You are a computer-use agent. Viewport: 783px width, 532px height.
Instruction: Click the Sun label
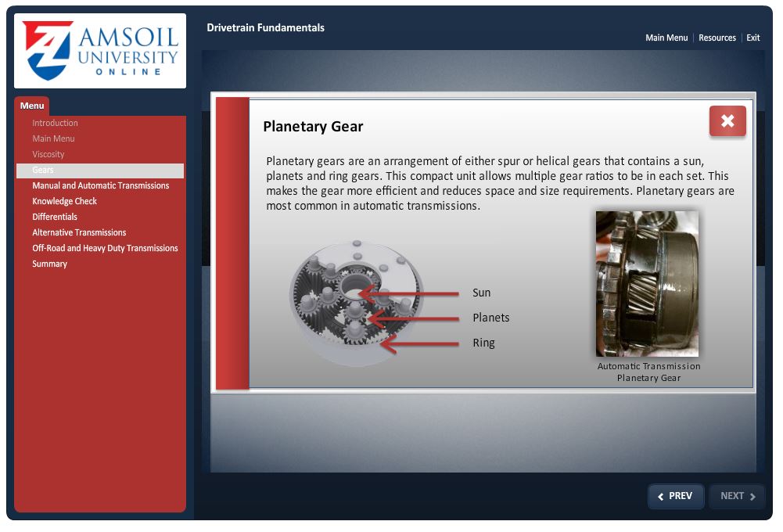[481, 293]
